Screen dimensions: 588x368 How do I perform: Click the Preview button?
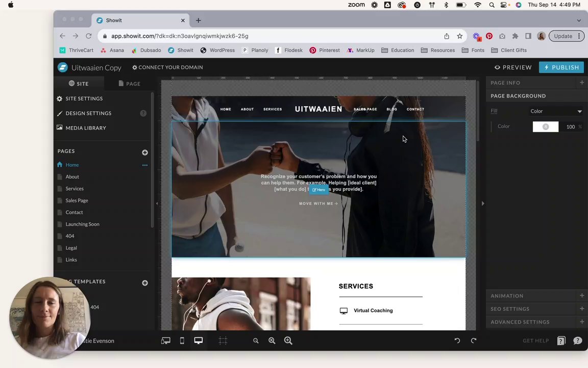(513, 67)
